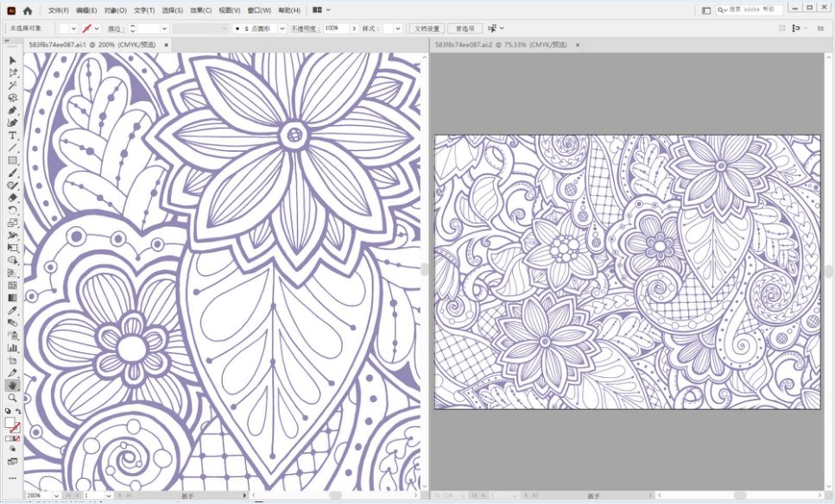
Task: Click the stroke color swatch in control bar
Action: point(87,28)
